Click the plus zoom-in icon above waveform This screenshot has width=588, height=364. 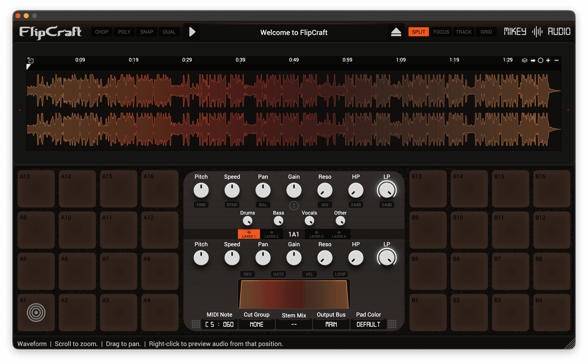[548, 60]
